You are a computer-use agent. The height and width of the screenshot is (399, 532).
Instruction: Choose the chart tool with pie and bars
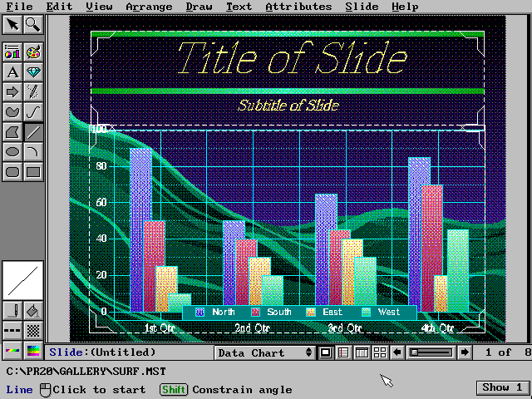[13, 52]
